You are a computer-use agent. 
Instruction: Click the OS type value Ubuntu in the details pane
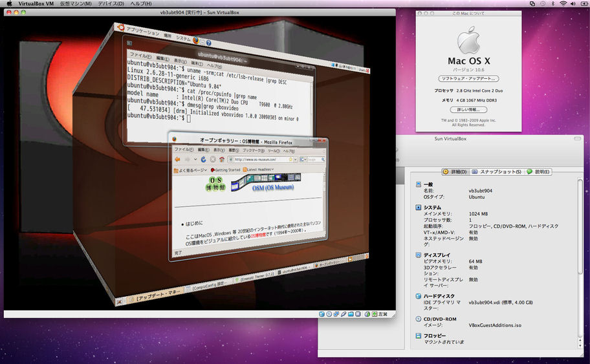coord(477,197)
